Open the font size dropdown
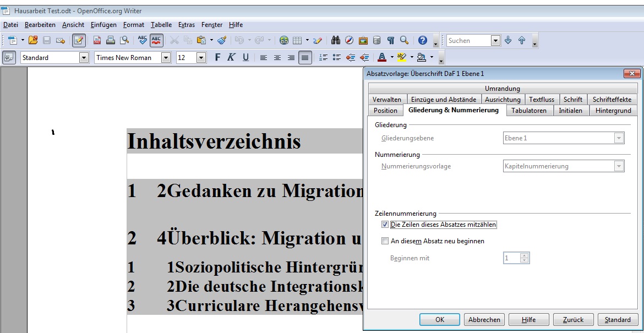The height and width of the screenshot is (333, 644). [x=200, y=57]
